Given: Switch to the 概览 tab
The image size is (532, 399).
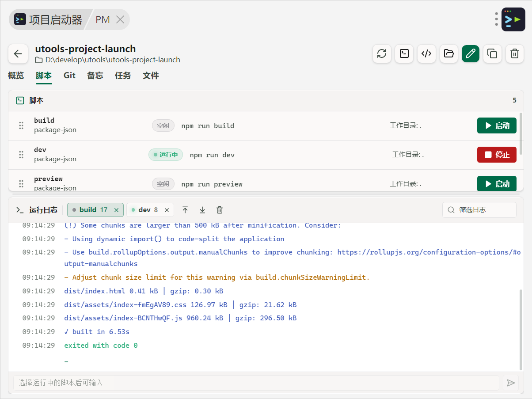Looking at the screenshot, I should [16, 76].
